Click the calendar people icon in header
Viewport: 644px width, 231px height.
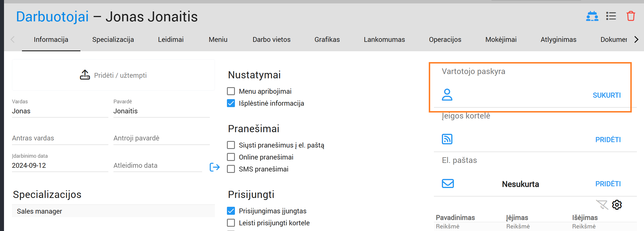point(592,16)
